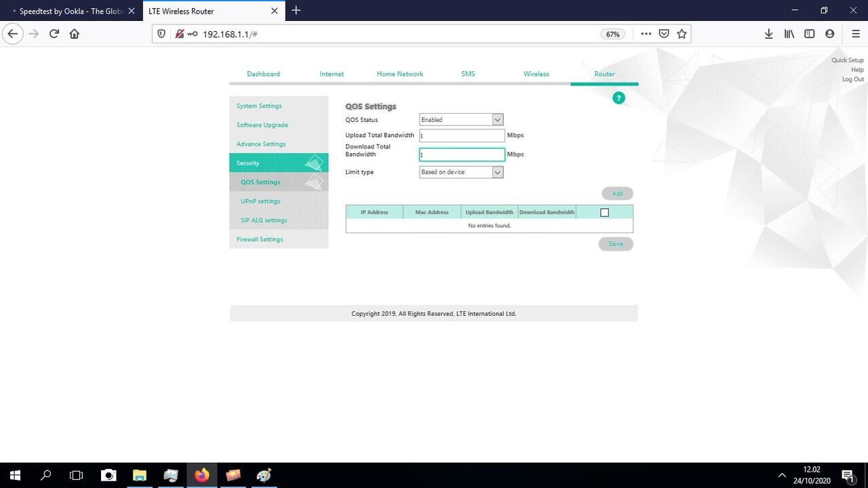Viewport: 868px width, 488px height.
Task: Open the Paint palette taskbar icon
Action: [x=264, y=475]
